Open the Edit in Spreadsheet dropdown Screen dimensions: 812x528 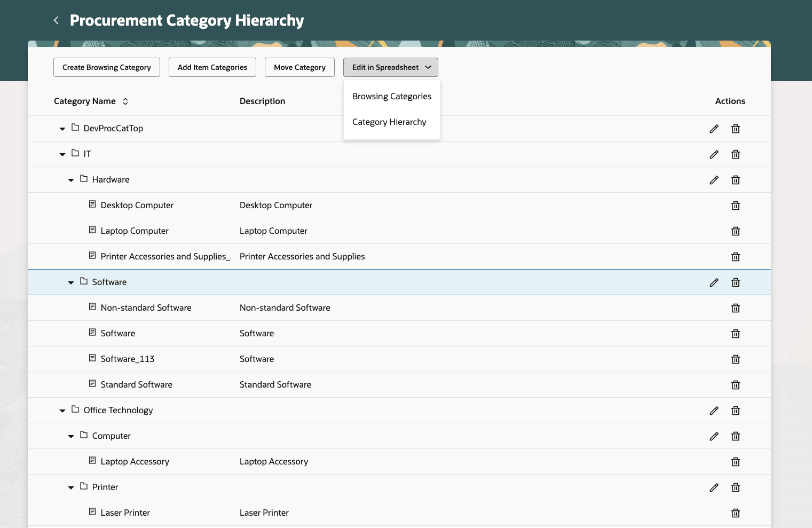(391, 67)
